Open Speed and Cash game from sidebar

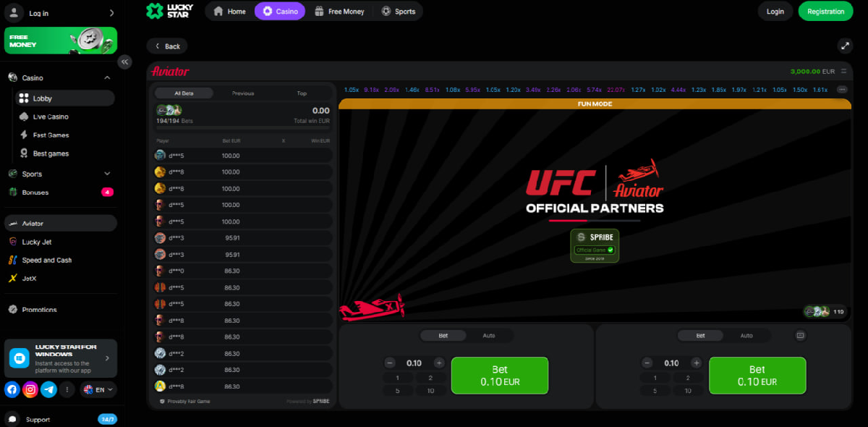click(x=61, y=260)
